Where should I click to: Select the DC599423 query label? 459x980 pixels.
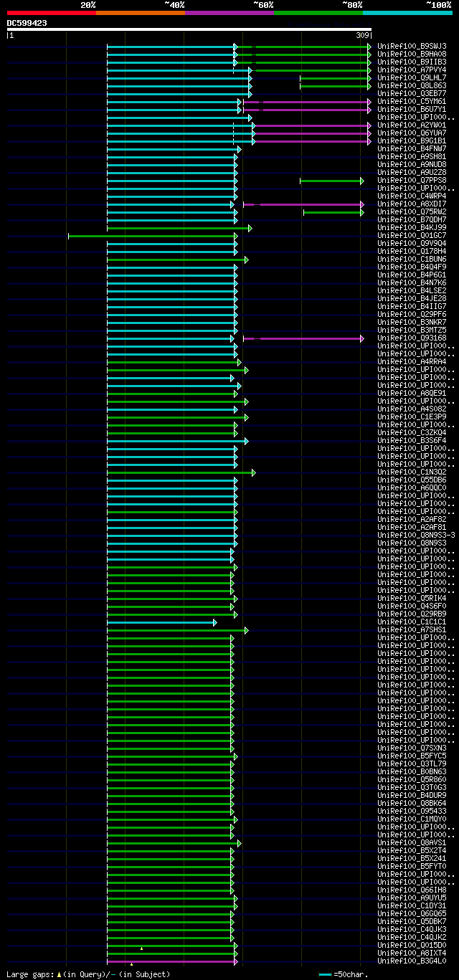[27, 23]
